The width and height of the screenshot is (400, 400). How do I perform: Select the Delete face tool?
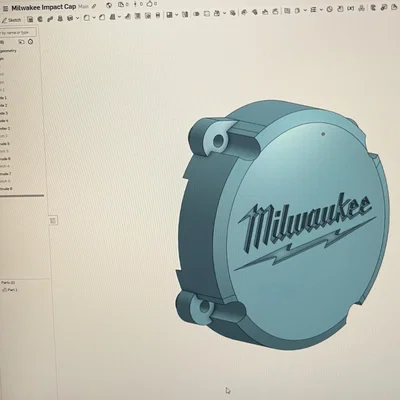point(255,12)
